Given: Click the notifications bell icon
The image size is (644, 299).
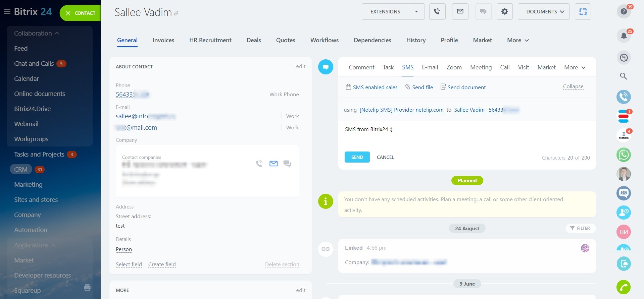Looking at the screenshot, I should 624,36.
